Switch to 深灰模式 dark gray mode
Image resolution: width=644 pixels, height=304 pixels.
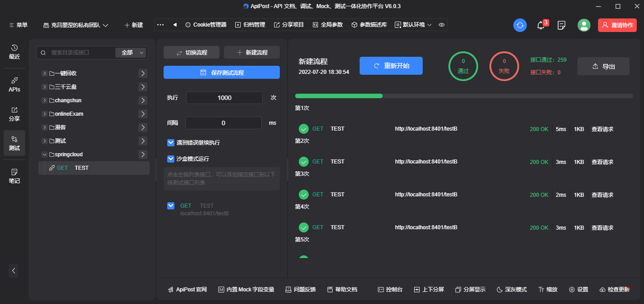512,290
